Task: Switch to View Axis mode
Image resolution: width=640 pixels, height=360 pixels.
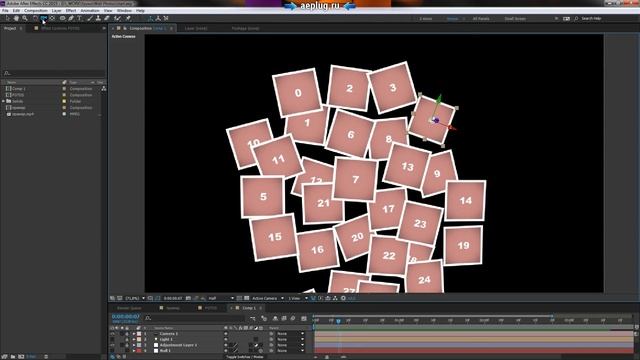Action: coord(166,18)
